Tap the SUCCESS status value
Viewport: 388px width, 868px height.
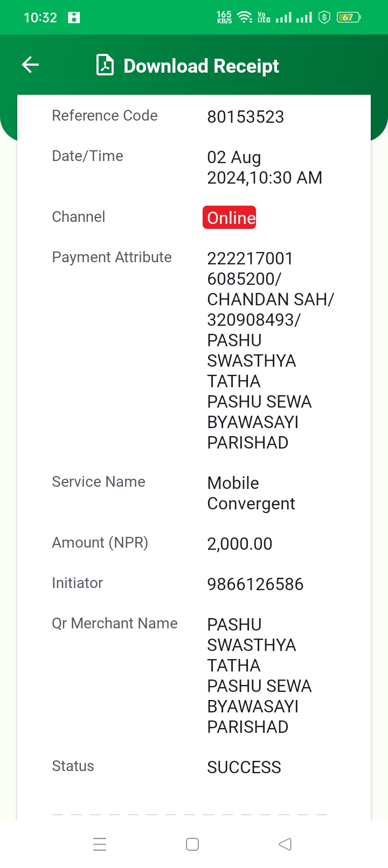pos(244,767)
